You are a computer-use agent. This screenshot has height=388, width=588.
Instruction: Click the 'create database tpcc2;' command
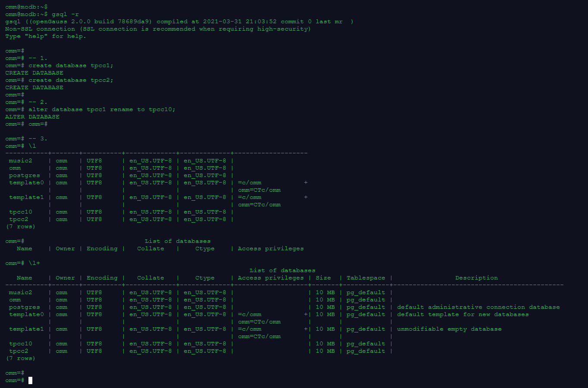coord(71,80)
